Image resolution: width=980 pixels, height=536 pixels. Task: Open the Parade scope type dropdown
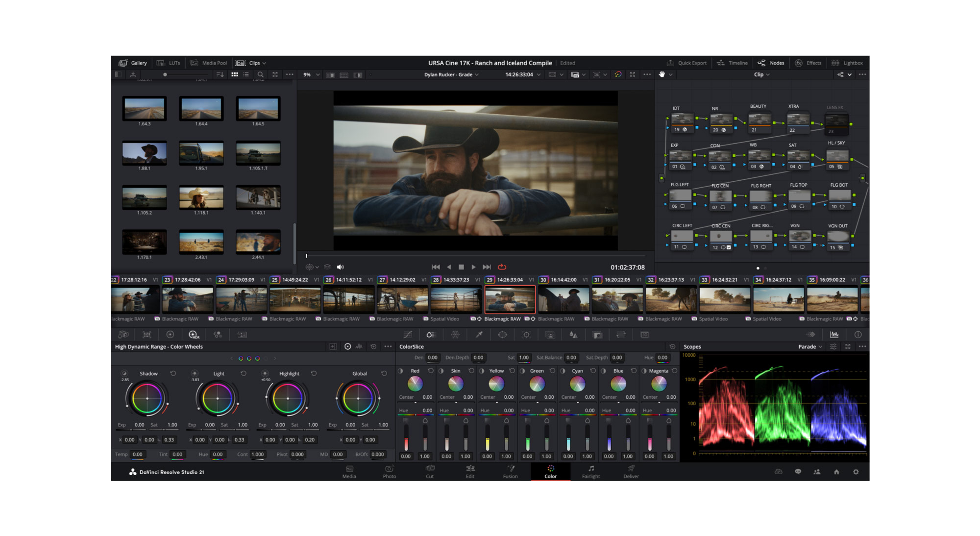[x=808, y=347]
